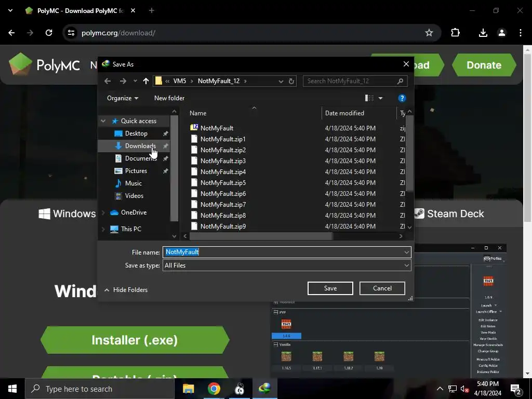Collapse the Quick access tree node
Viewport: 532px width, 399px height.
point(103,121)
